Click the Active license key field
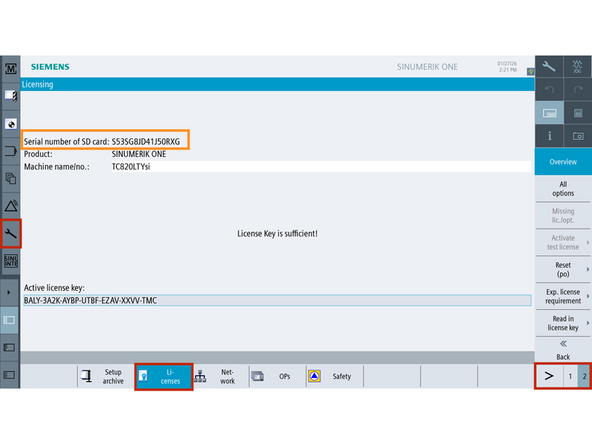 [x=277, y=301]
